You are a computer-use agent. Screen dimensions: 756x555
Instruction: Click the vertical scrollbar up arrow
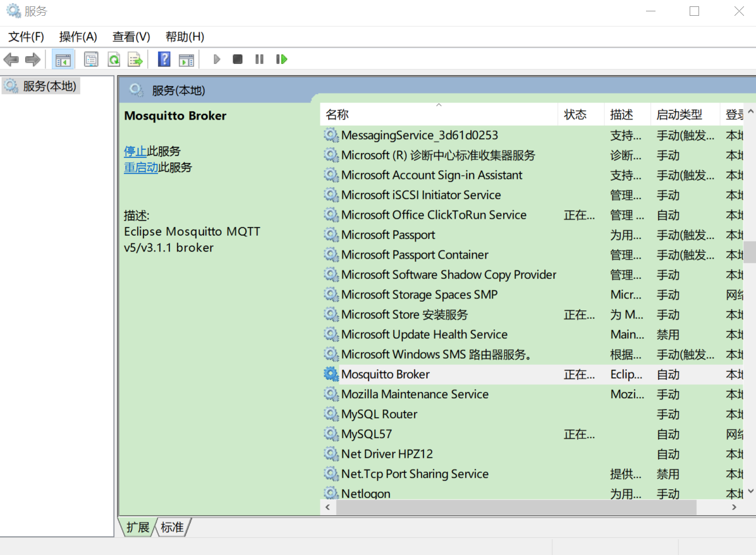pyautogui.click(x=750, y=111)
